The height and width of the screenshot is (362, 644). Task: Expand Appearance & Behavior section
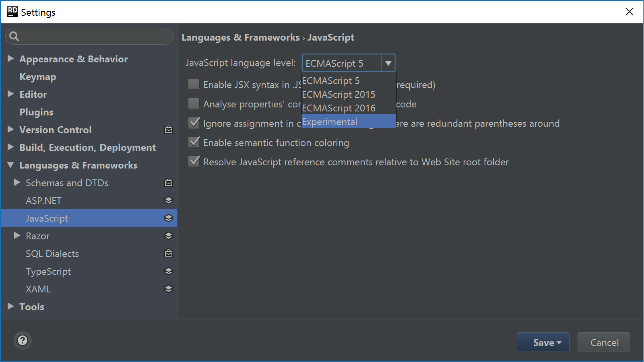(11, 59)
